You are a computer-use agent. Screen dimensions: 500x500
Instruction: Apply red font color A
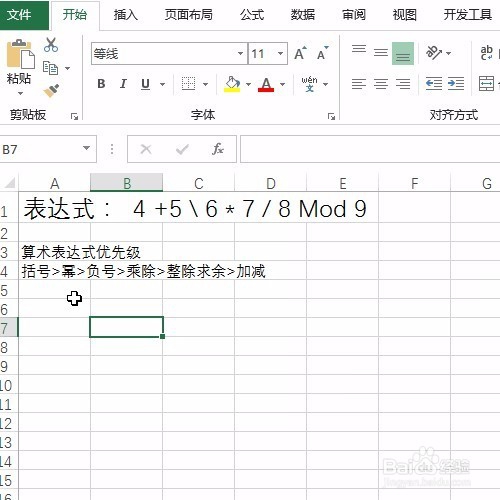[266, 84]
